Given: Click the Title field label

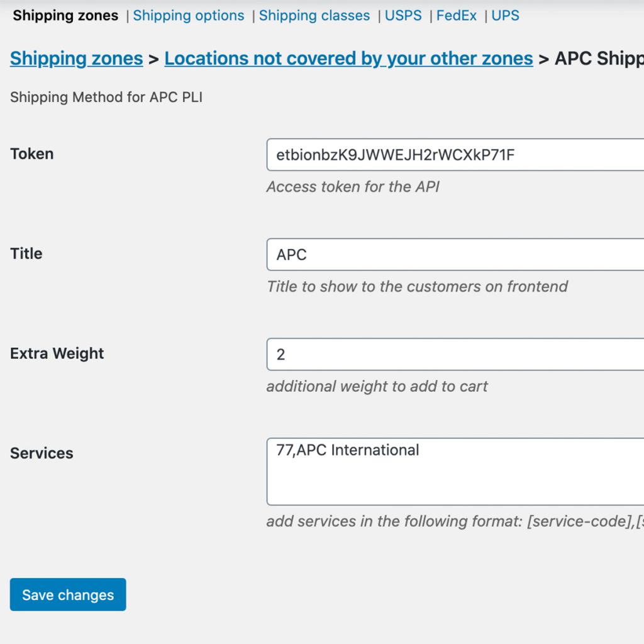Looking at the screenshot, I should (26, 254).
